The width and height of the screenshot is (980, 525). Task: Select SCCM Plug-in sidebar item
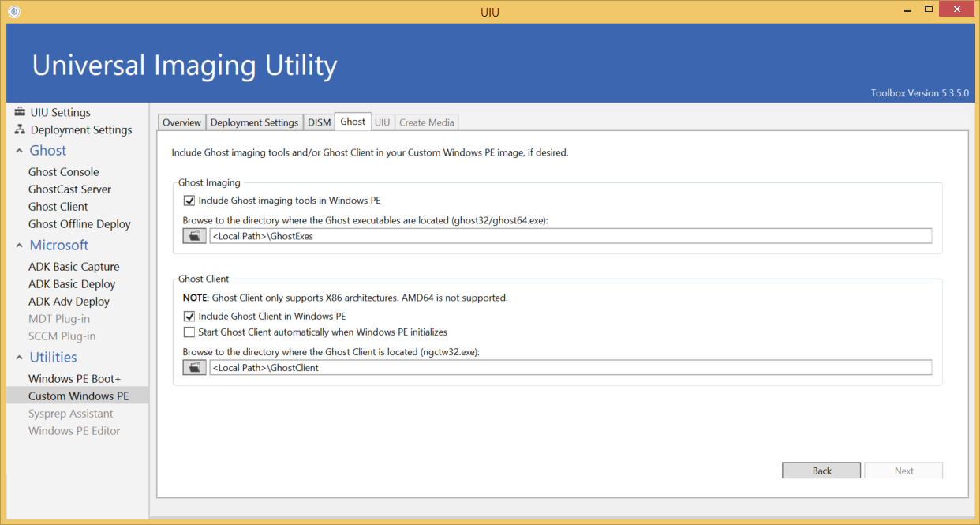(x=62, y=336)
